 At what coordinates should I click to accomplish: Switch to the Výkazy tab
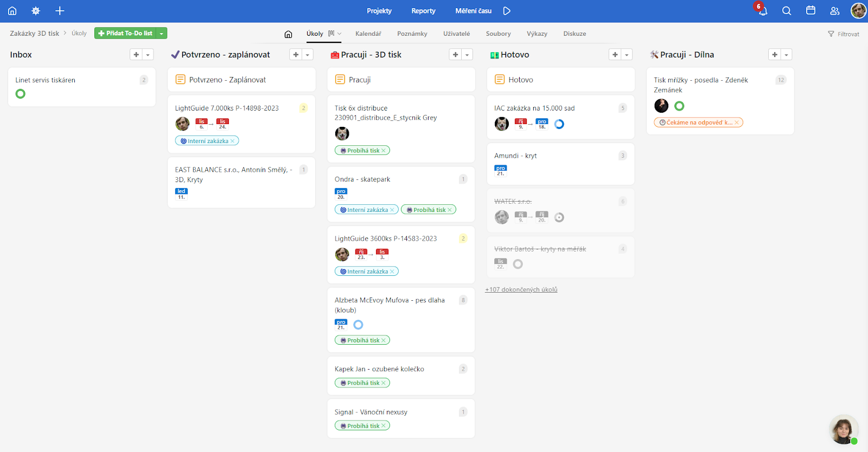pyautogui.click(x=537, y=34)
